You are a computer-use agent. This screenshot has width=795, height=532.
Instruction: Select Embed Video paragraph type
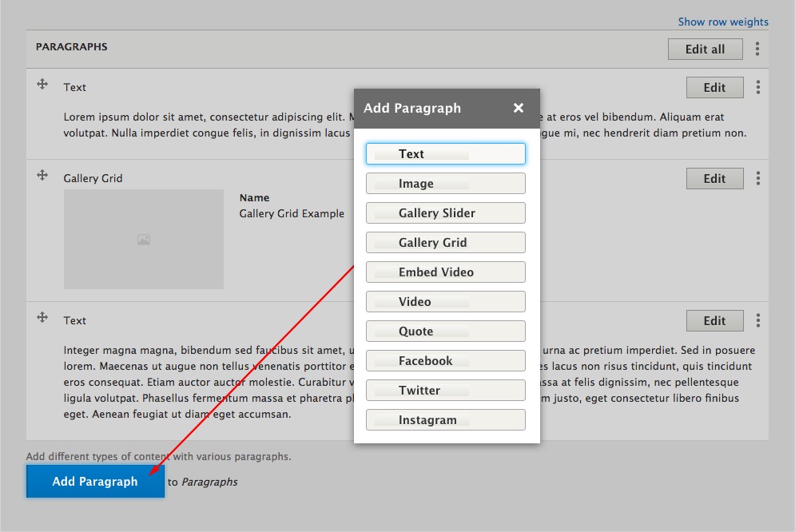pos(446,272)
